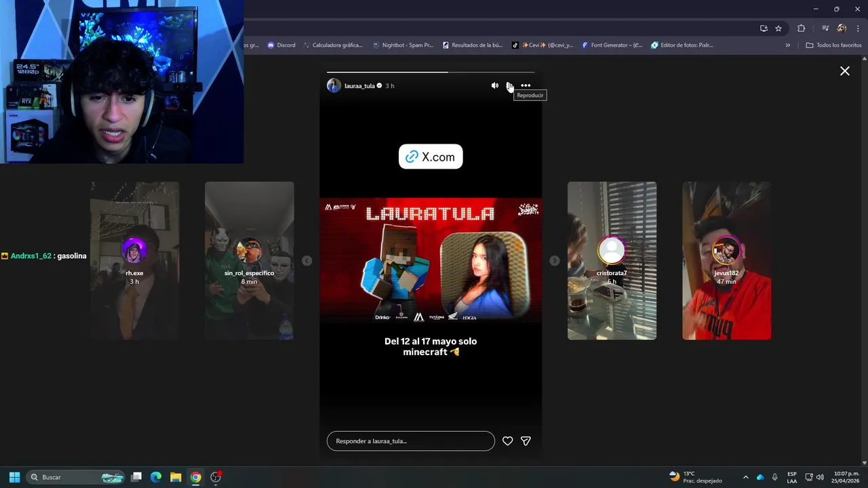Change the ESP LAA input language
This screenshot has width=868, height=488.
click(x=792, y=477)
